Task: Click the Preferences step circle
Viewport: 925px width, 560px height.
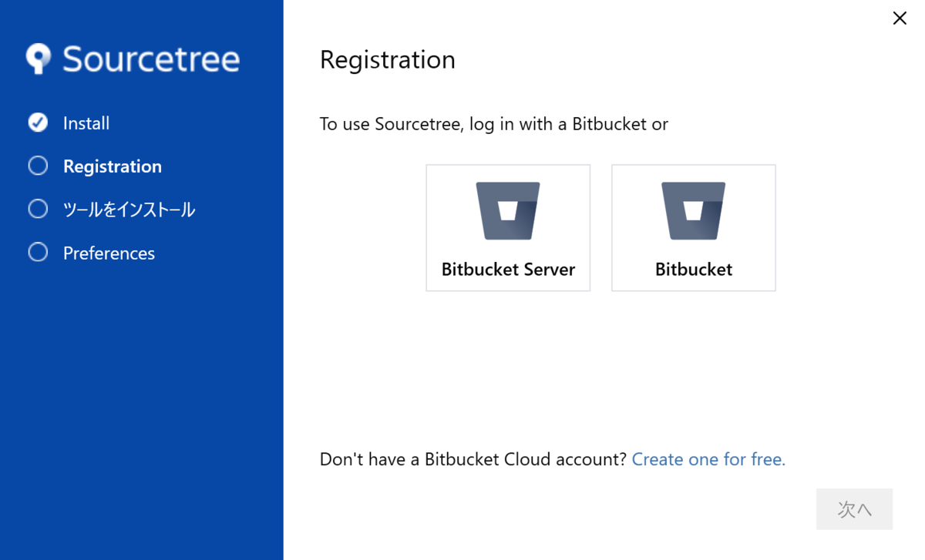Action: [38, 252]
